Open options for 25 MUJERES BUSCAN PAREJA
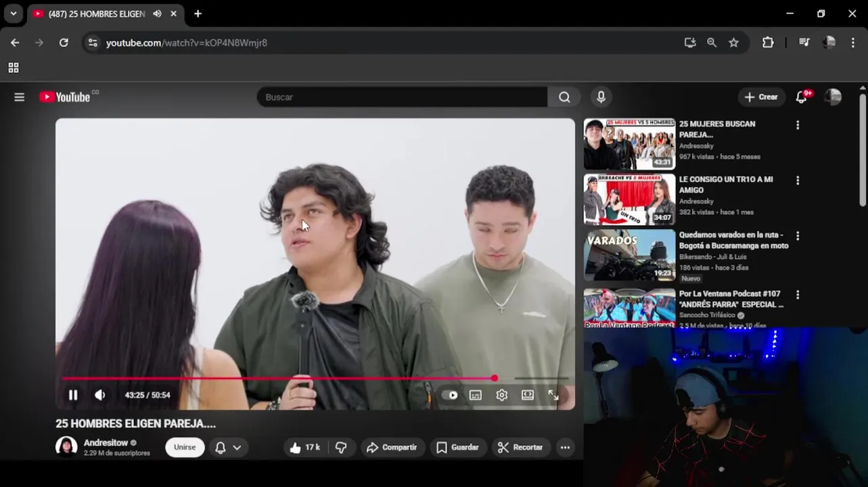This screenshot has height=487, width=868. point(798,125)
